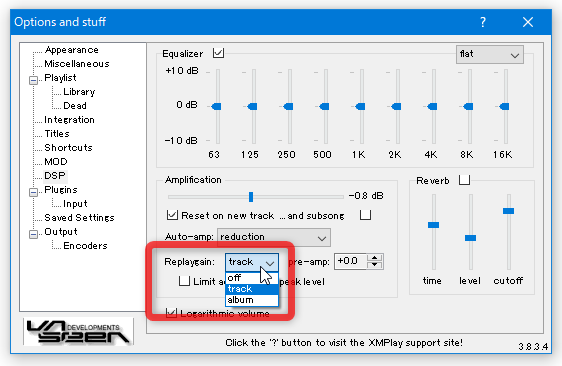Click the 2K equalizer slider handle

[x=396, y=106]
